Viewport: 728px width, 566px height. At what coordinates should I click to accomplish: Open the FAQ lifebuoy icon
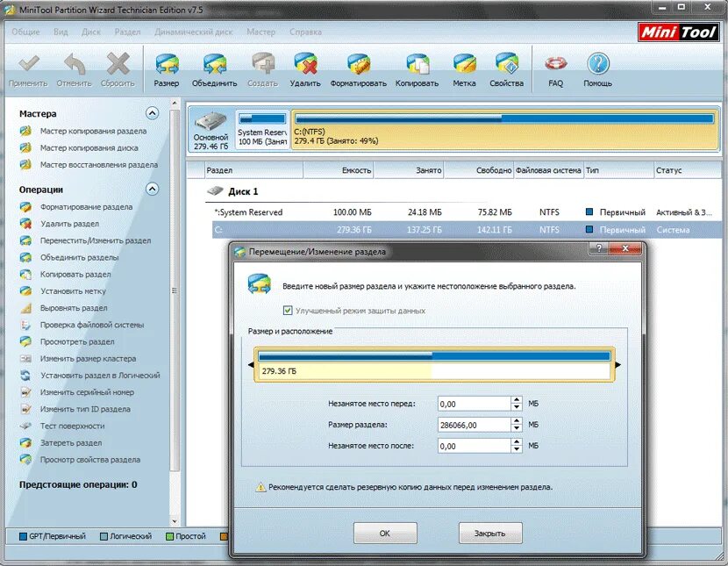(556, 63)
